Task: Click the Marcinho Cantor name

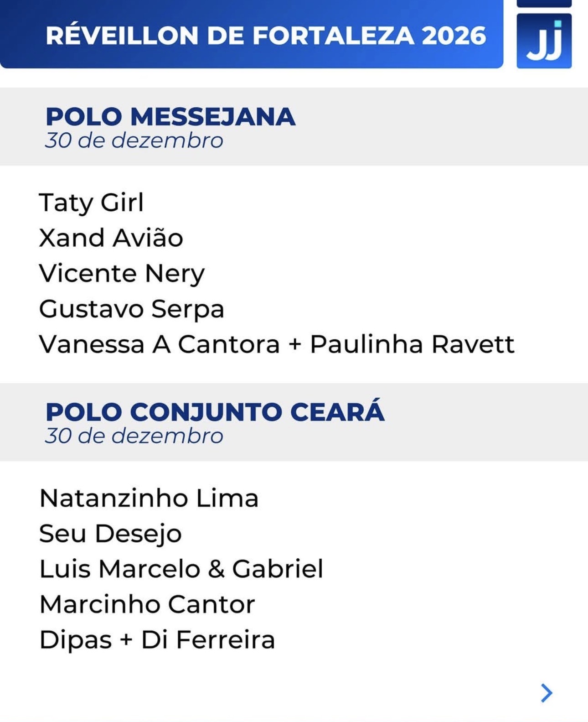Action: click(x=147, y=604)
